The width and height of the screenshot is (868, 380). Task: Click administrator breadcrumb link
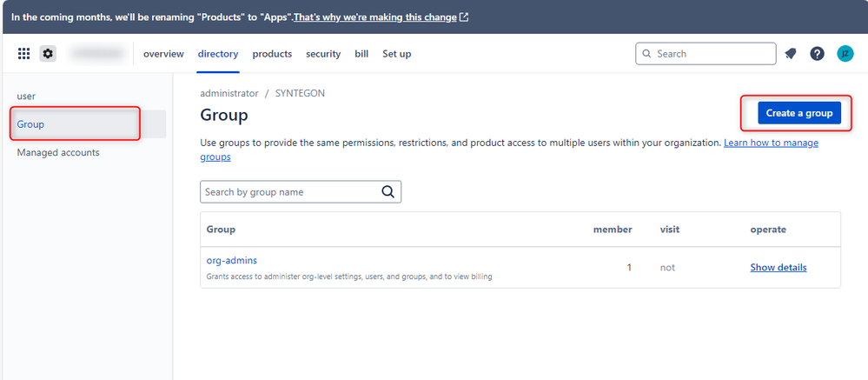pyautogui.click(x=229, y=93)
